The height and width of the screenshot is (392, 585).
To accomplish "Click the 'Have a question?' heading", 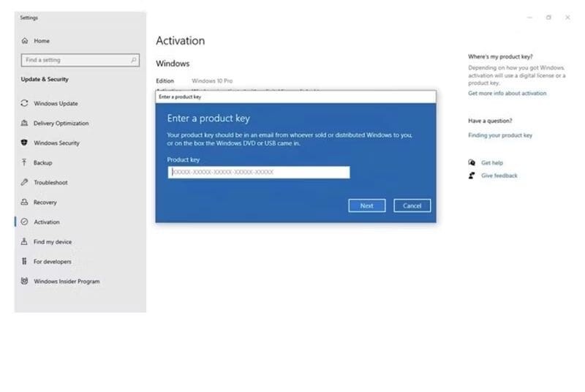I will 490,121.
